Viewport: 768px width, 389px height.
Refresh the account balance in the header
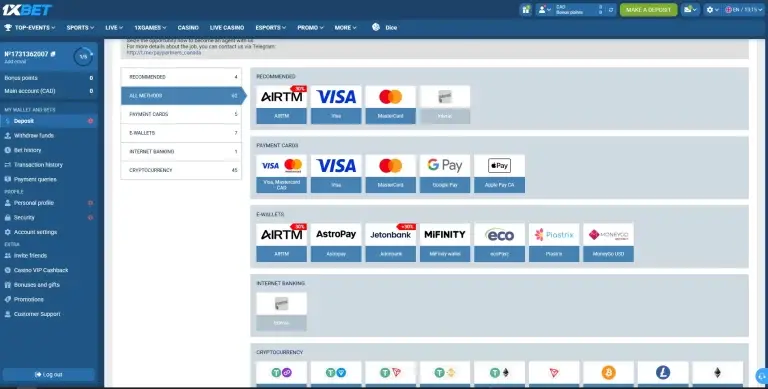pyautogui.click(x=611, y=10)
